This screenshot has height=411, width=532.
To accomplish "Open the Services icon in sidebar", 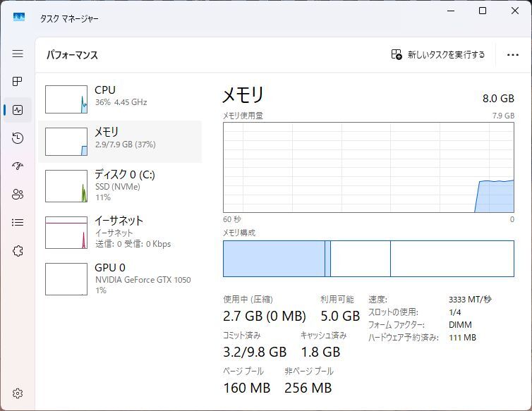I will click(x=18, y=251).
